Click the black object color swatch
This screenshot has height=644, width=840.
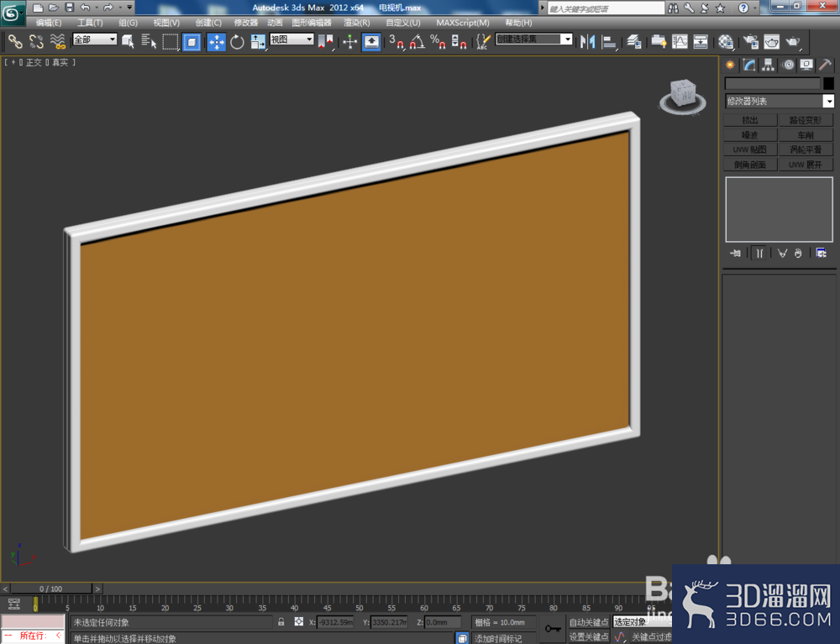click(x=828, y=83)
